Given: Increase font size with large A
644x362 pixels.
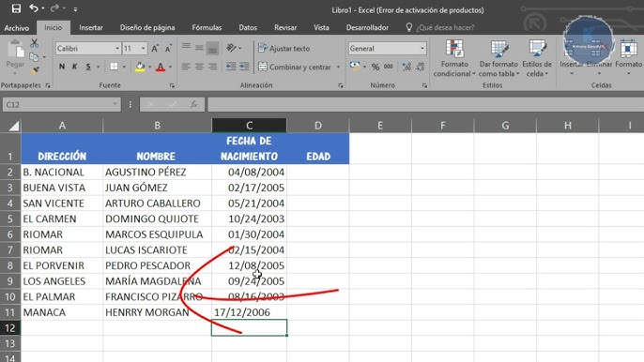Looking at the screenshot, I should 155,49.
